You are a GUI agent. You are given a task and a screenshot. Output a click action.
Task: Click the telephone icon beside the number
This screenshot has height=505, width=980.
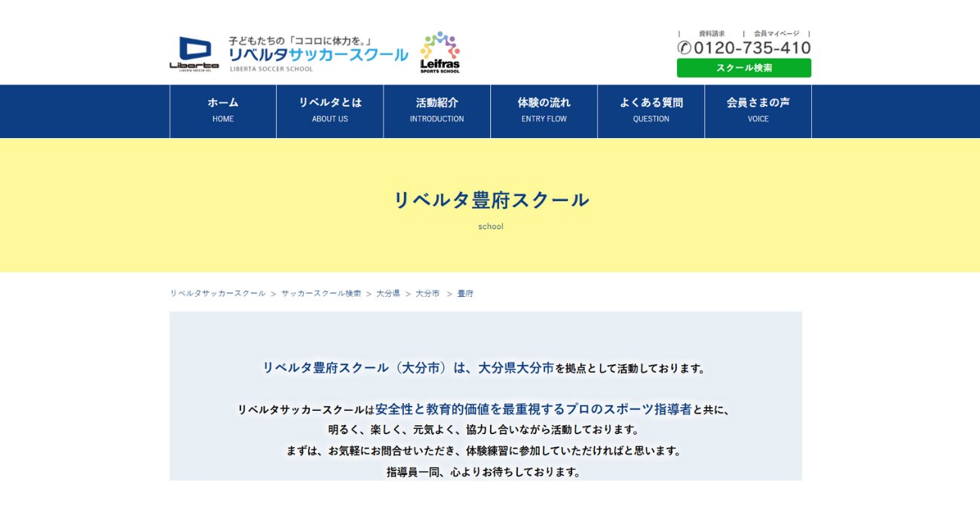click(684, 47)
